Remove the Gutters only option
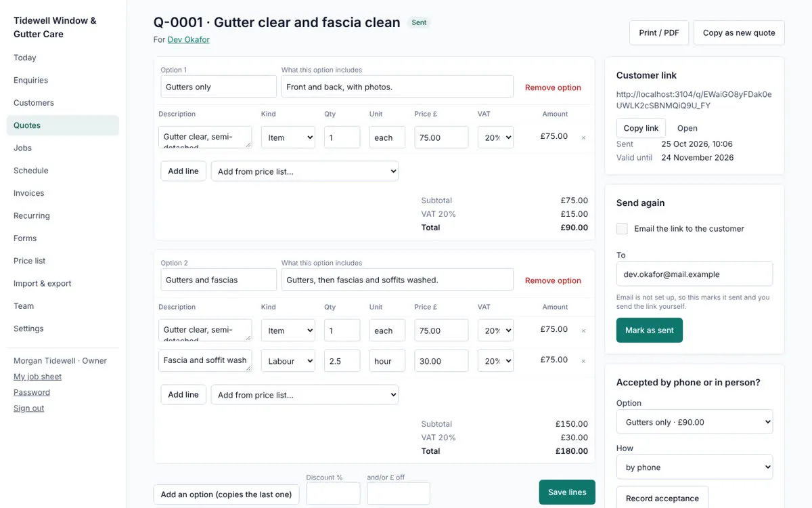The height and width of the screenshot is (508, 812). [553, 87]
